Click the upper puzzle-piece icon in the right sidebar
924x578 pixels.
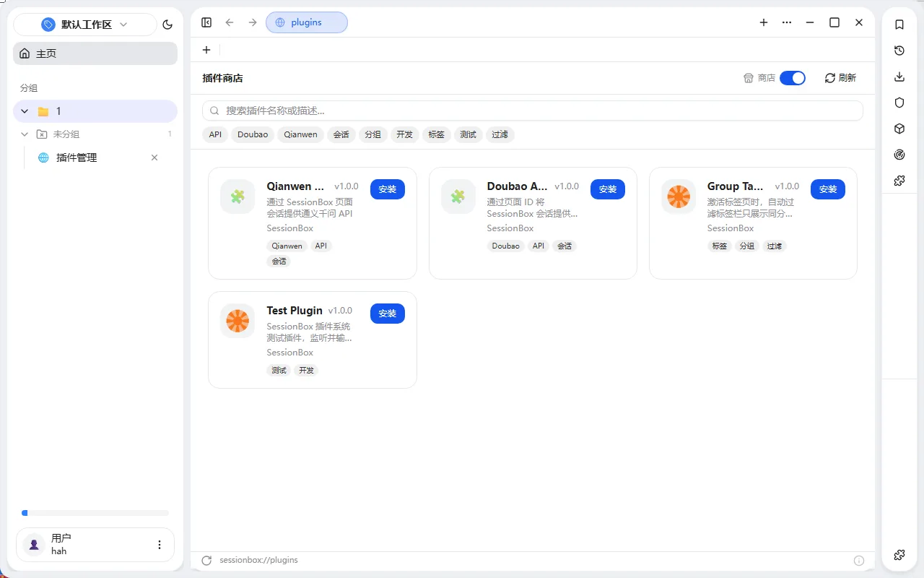(899, 181)
